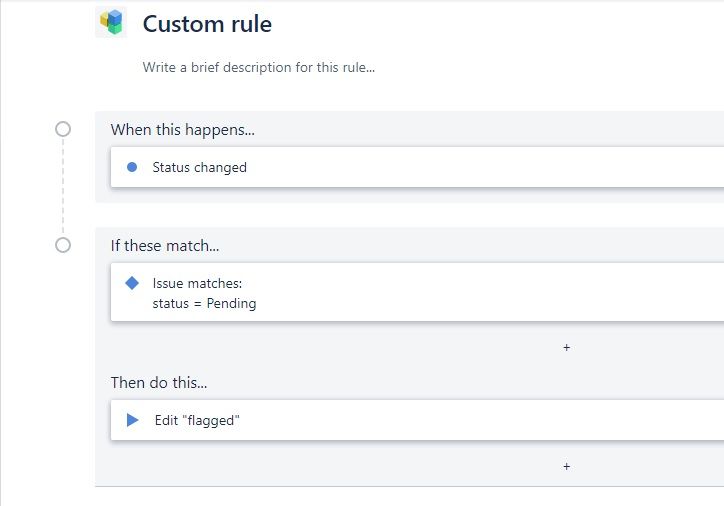The height and width of the screenshot is (506, 724).
Task: Click the "Custom rule" title text
Action: [207, 24]
